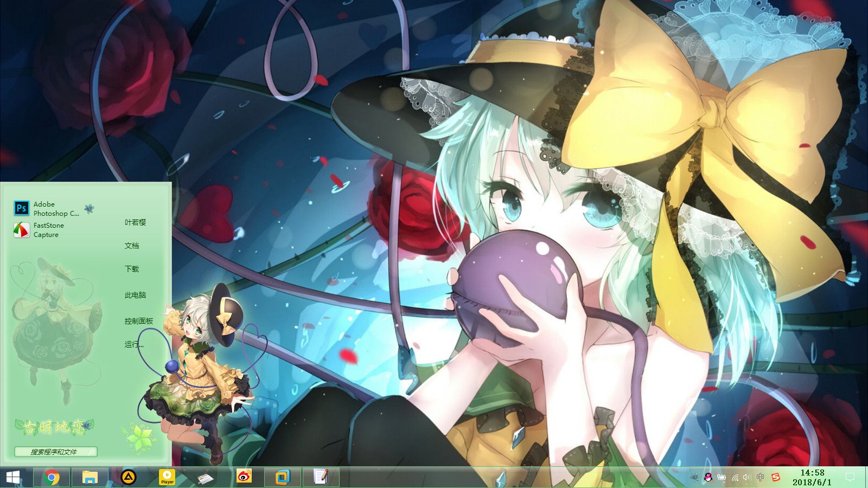Viewport: 868px width, 488px height.
Task: Open the 叶若楼 user folder
Action: tap(135, 222)
